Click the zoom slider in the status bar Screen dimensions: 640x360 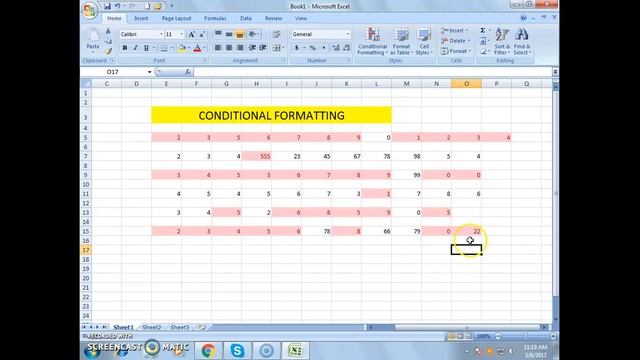click(x=525, y=336)
